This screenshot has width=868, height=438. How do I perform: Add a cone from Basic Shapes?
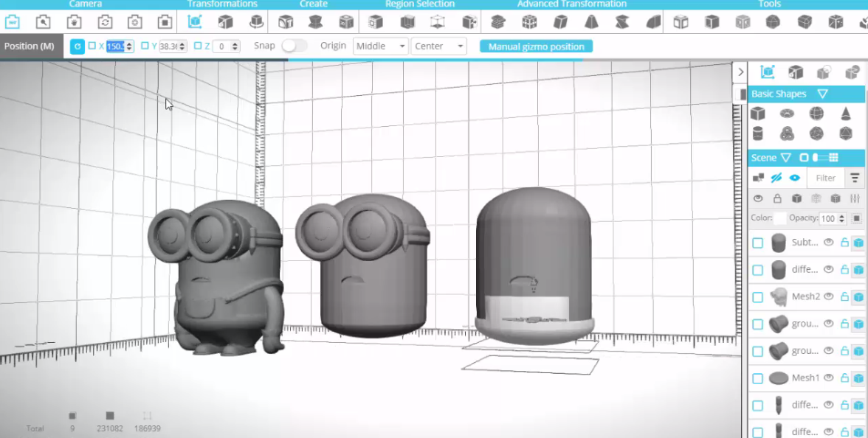pos(846,114)
